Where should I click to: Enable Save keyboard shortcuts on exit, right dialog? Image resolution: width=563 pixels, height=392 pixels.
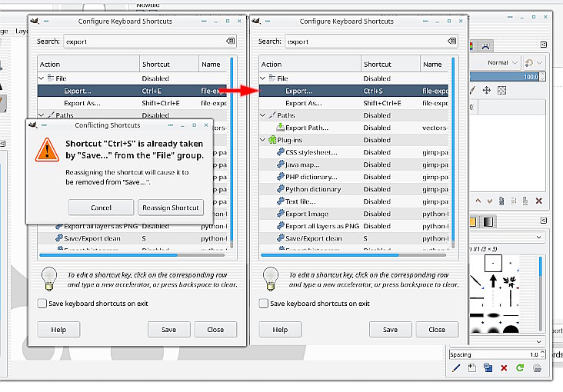(x=264, y=304)
